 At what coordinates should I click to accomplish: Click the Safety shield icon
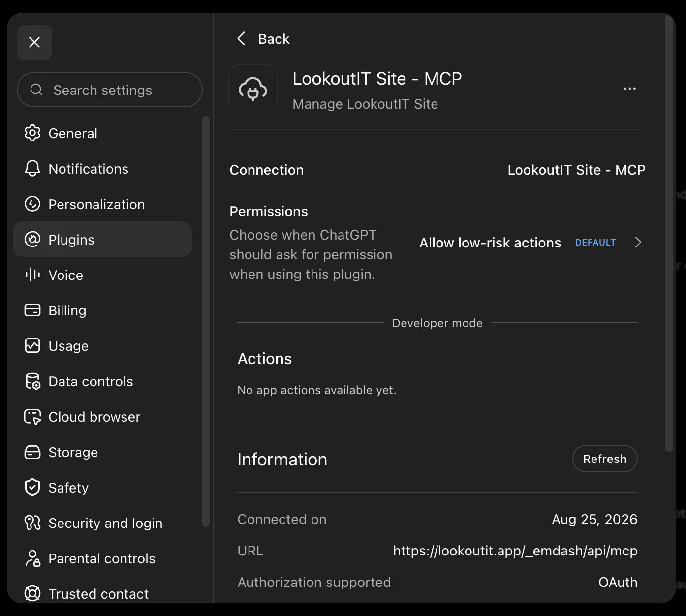point(32,488)
